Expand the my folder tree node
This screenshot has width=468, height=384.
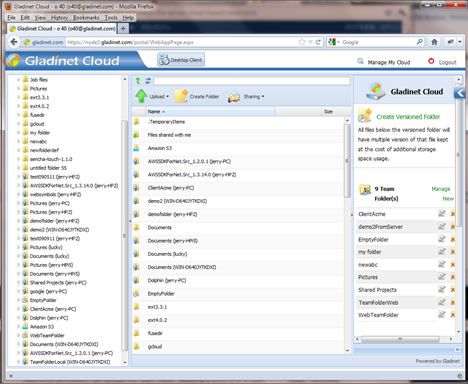18,132
